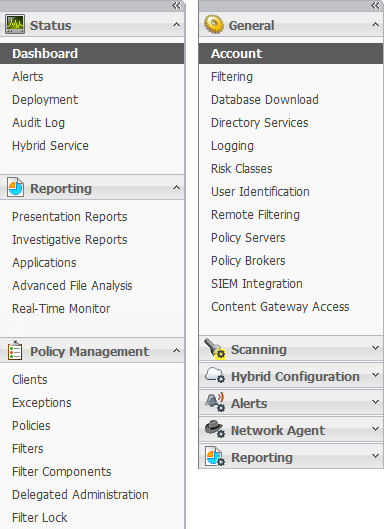Click the Policy Management clipboard icon
385x529 pixels.
[15, 350]
